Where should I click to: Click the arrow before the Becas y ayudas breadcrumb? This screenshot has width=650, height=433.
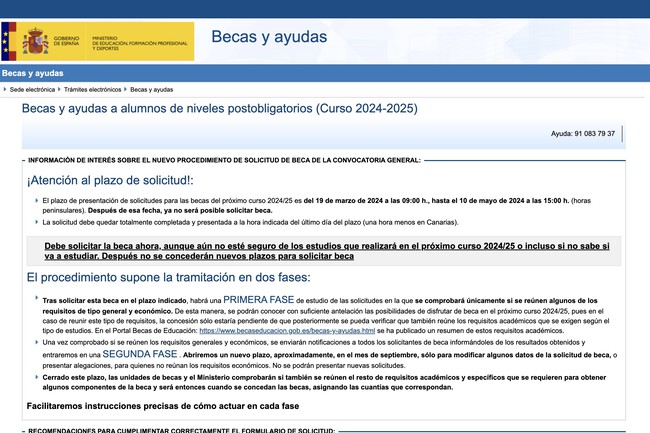pyautogui.click(x=125, y=90)
